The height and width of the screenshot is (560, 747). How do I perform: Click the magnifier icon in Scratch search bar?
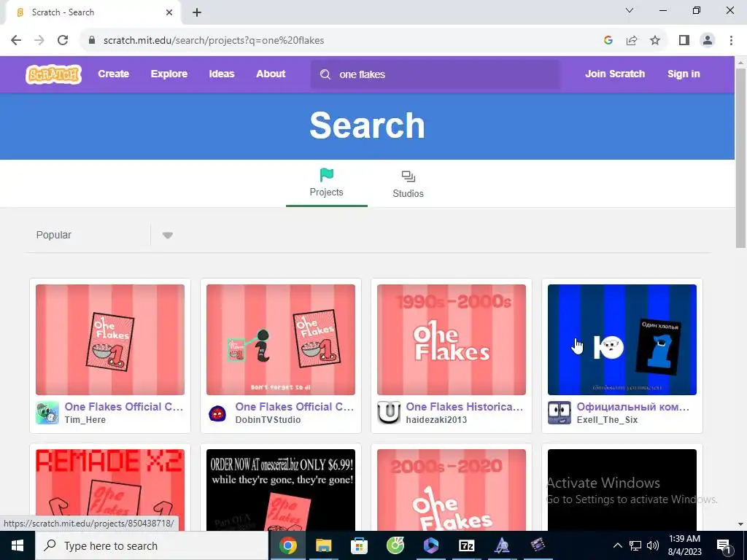[325, 74]
